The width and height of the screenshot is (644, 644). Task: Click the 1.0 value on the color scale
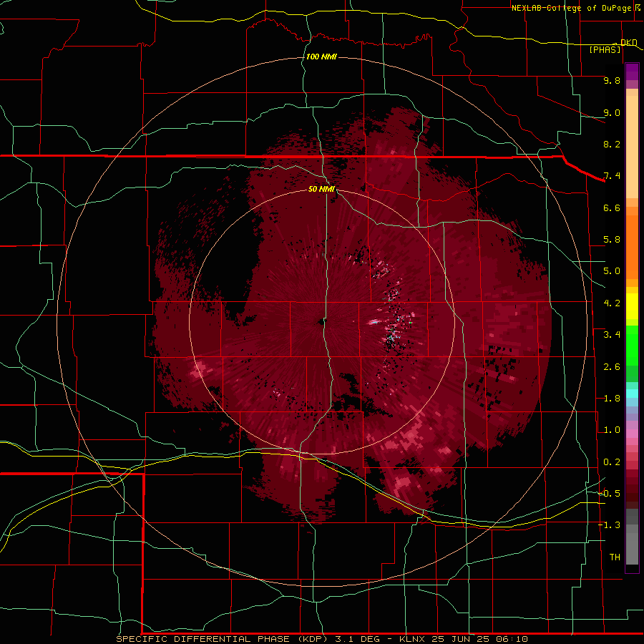click(x=612, y=430)
